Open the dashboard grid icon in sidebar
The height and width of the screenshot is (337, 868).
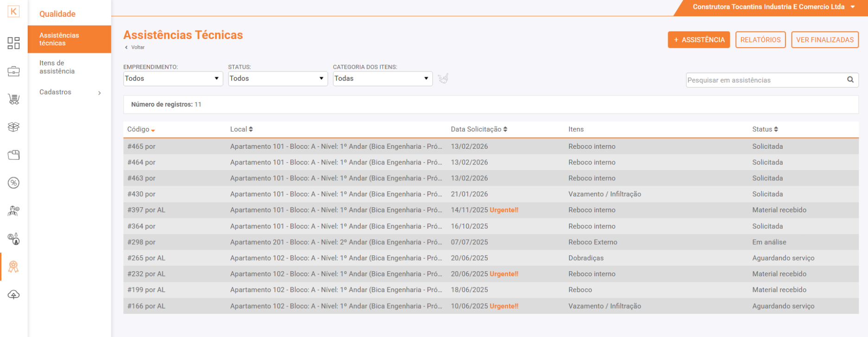(x=13, y=43)
